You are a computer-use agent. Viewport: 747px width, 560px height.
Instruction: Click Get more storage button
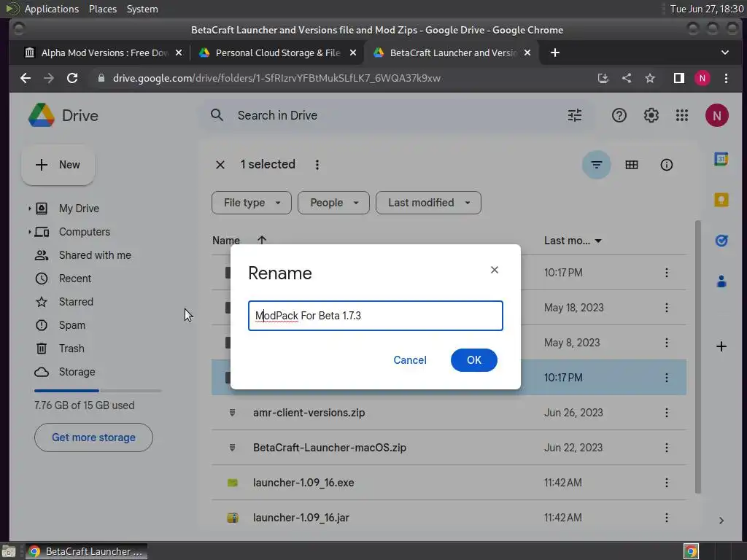pos(93,437)
